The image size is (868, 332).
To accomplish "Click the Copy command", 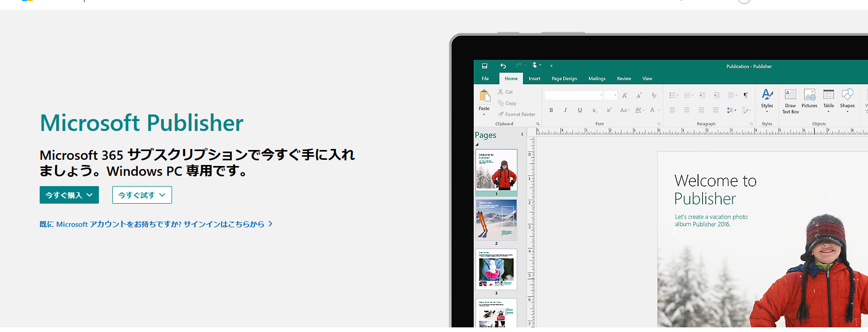I will pos(507,103).
